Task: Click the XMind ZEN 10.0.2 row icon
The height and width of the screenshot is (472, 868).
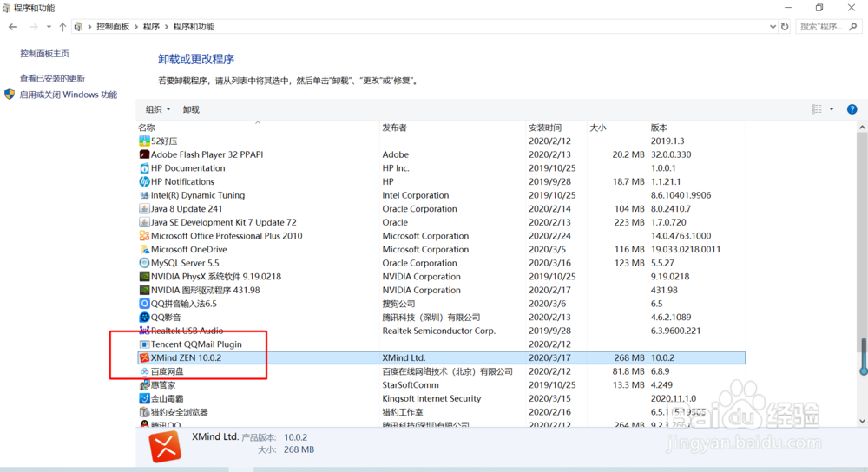Action: click(144, 358)
